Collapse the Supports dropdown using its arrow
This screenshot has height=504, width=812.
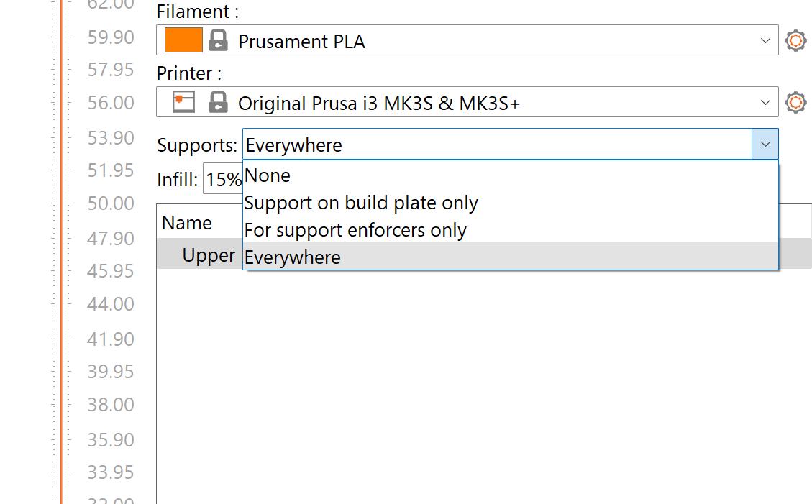click(x=765, y=145)
